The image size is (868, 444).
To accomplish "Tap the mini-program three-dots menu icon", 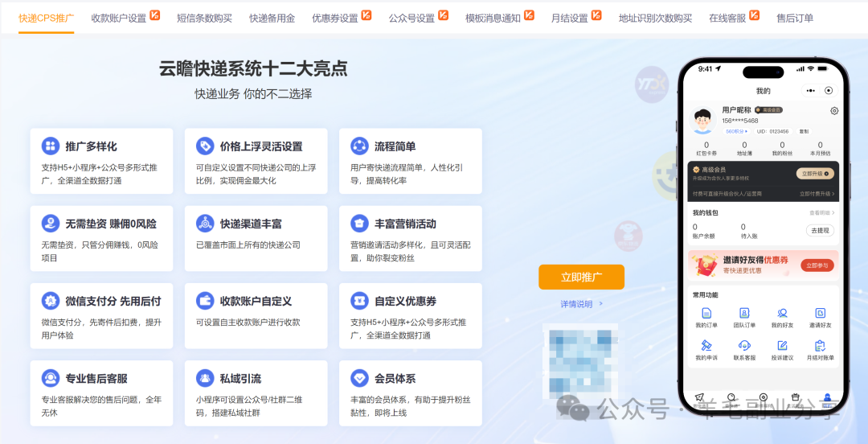I will pyautogui.click(x=811, y=90).
